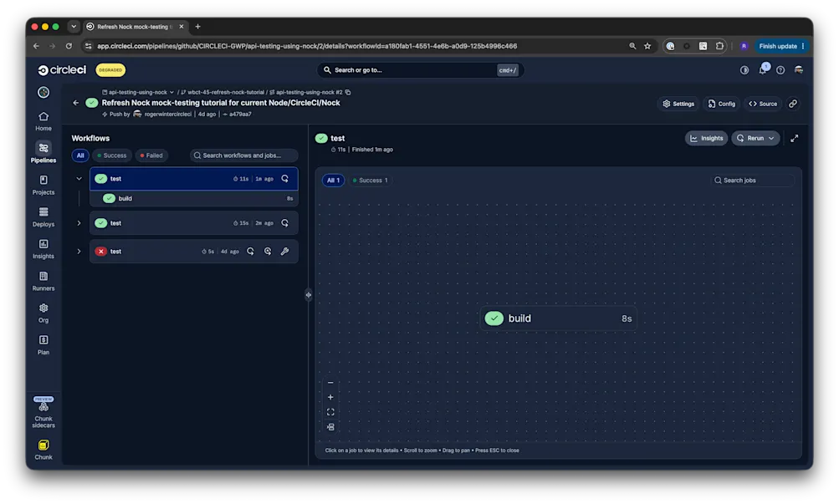This screenshot has width=839, height=504.
Task: Open a new browser tab
Action: pyautogui.click(x=198, y=26)
